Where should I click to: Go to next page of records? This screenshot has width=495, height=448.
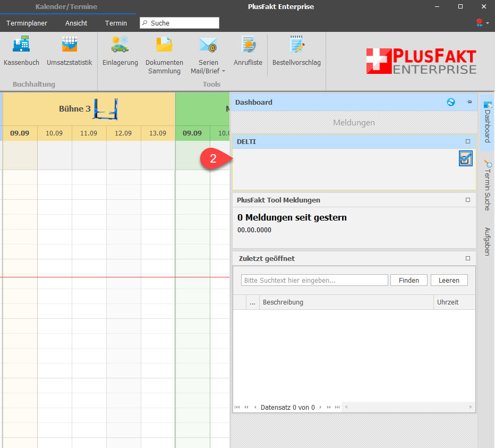point(329,407)
